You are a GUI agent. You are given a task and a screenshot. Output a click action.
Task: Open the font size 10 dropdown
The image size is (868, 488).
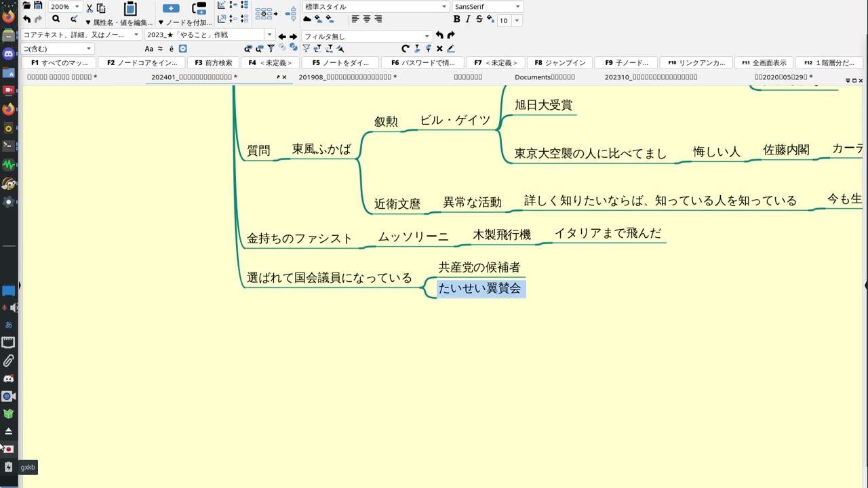(x=518, y=21)
